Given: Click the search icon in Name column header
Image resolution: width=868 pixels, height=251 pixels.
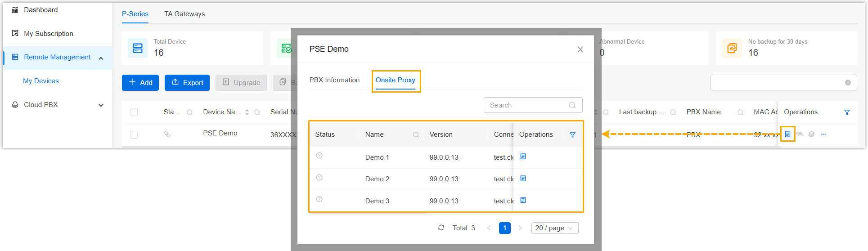Looking at the screenshot, I should click(416, 135).
